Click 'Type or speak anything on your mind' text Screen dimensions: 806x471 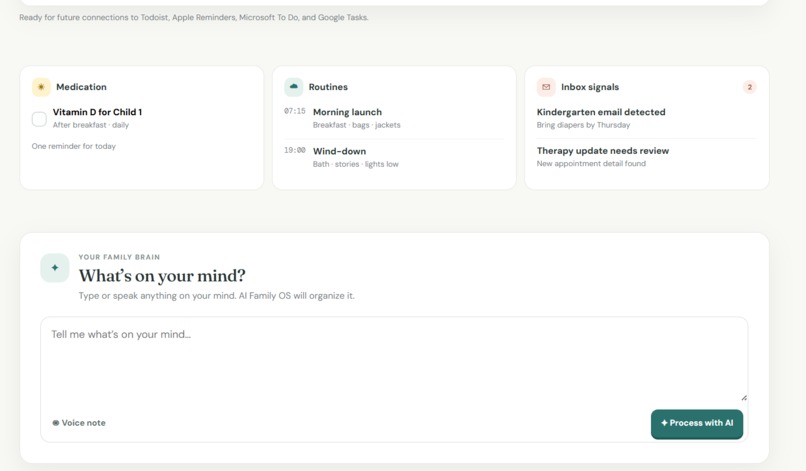click(216, 296)
